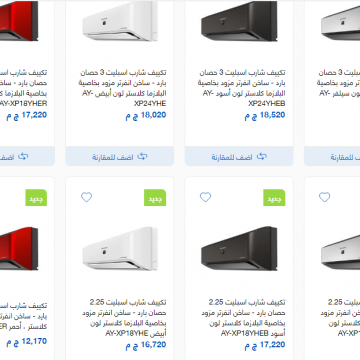The width and height of the screenshot is (360, 360).
Task: View black AY-XP18YHEB air conditioner image
Action: coord(239,249)
